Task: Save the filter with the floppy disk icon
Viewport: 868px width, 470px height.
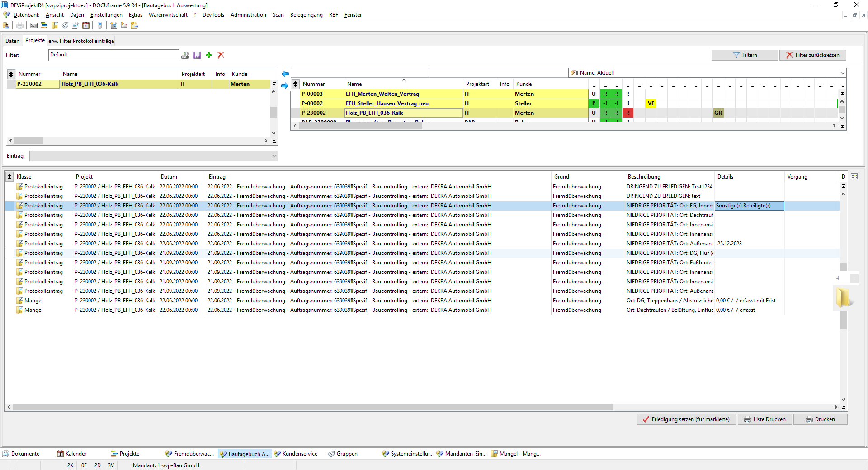Action: coord(197,55)
